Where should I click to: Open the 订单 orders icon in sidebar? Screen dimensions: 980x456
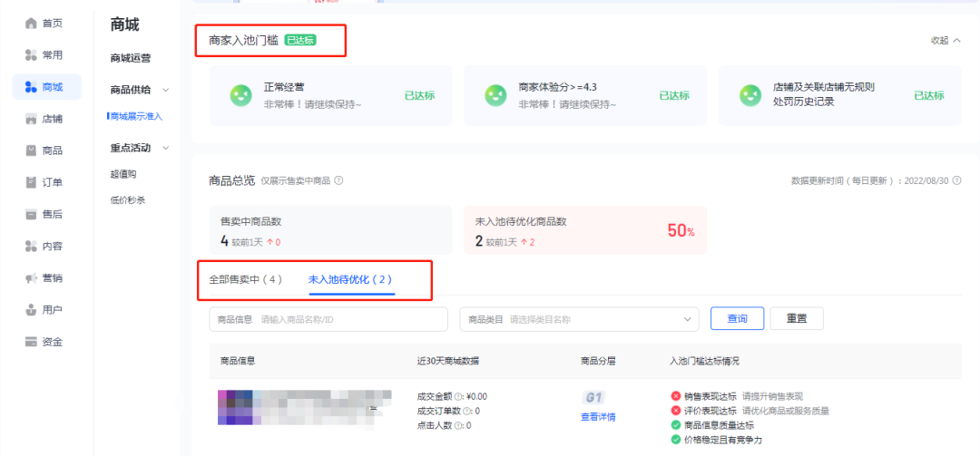[x=31, y=182]
